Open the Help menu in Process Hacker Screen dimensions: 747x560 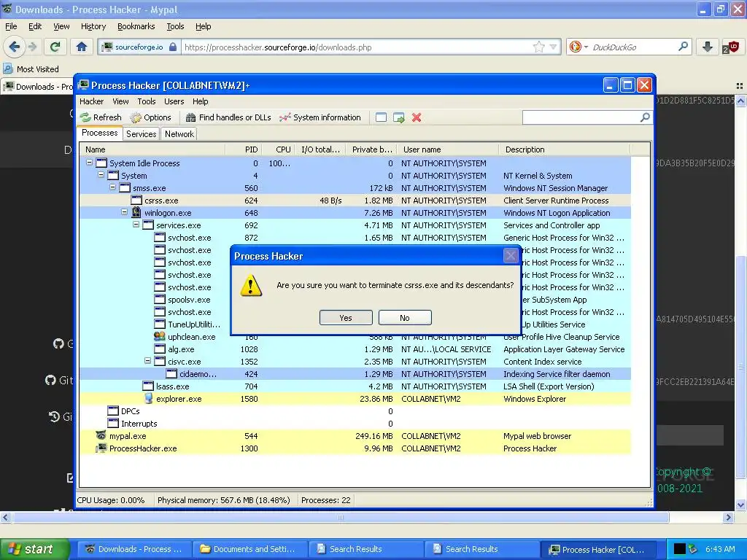pos(200,101)
